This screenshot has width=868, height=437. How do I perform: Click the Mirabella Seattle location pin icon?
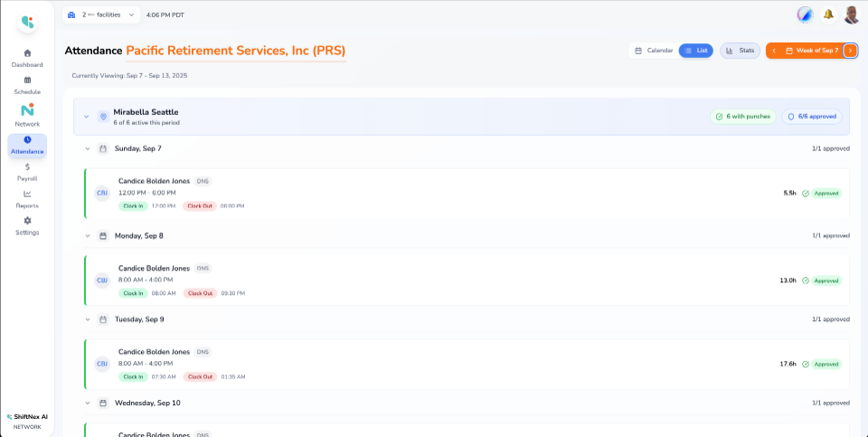pyautogui.click(x=103, y=117)
